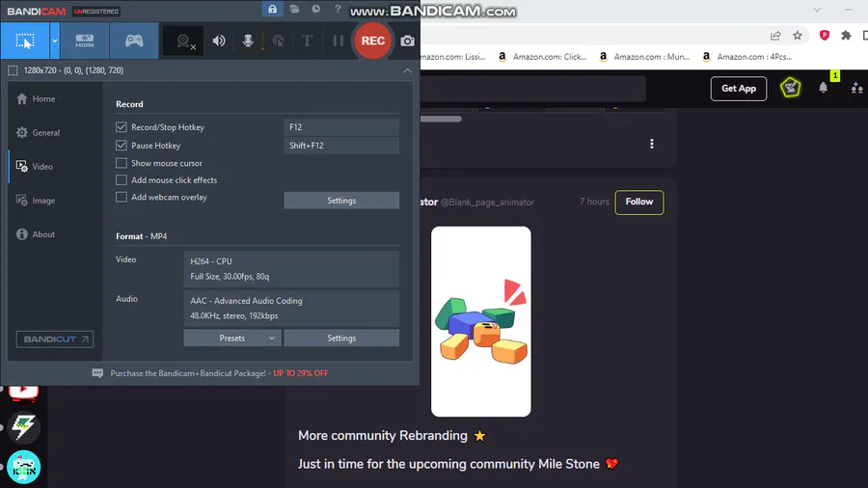
Task: Click the red shield extension icon
Action: pyautogui.click(x=825, y=36)
